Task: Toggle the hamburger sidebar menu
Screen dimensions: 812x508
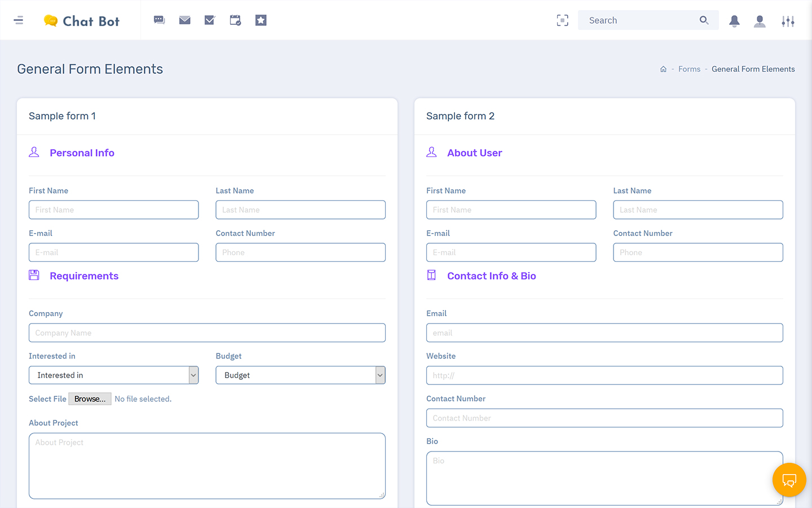Action: 19,20
